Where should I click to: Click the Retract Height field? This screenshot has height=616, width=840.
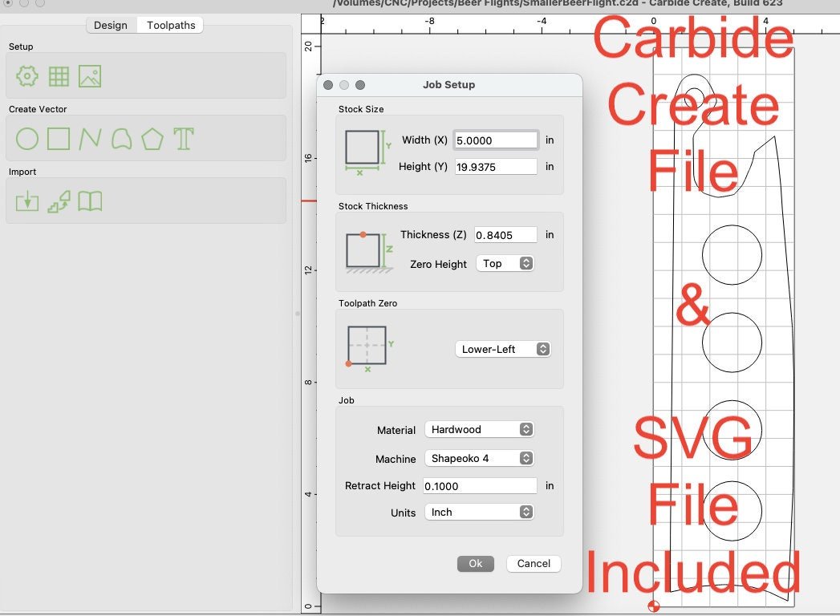point(480,486)
